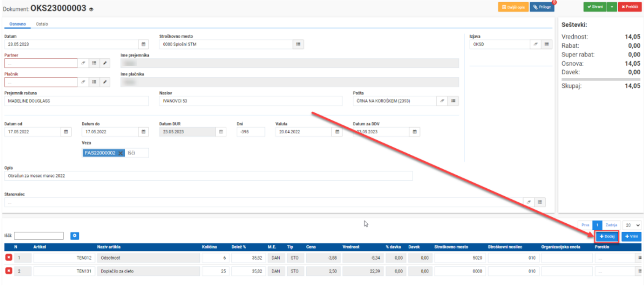Click the Opis description field
This screenshot has width=644, height=287.
(208, 176)
